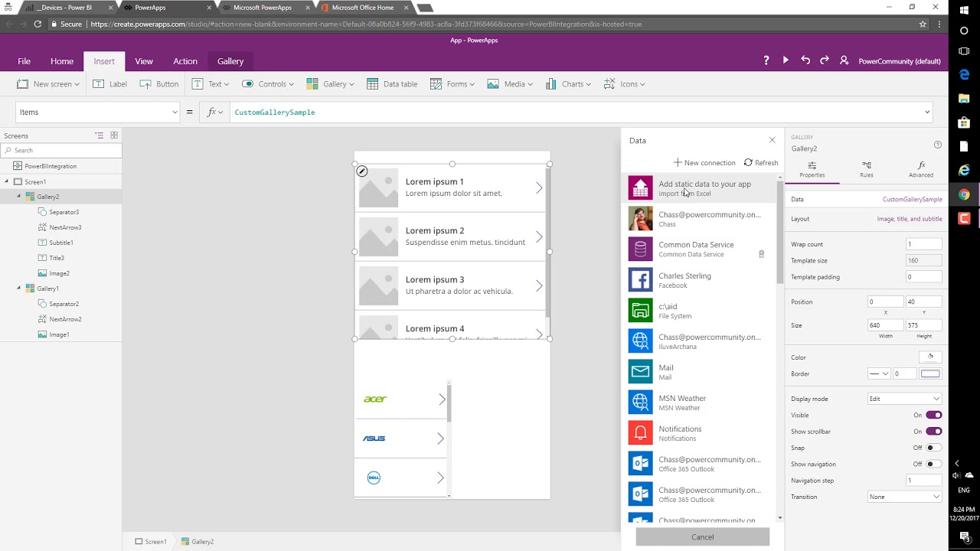Screen dimensions: 980x551
Task: Open the Text controls dropdown
Action: [x=211, y=84]
